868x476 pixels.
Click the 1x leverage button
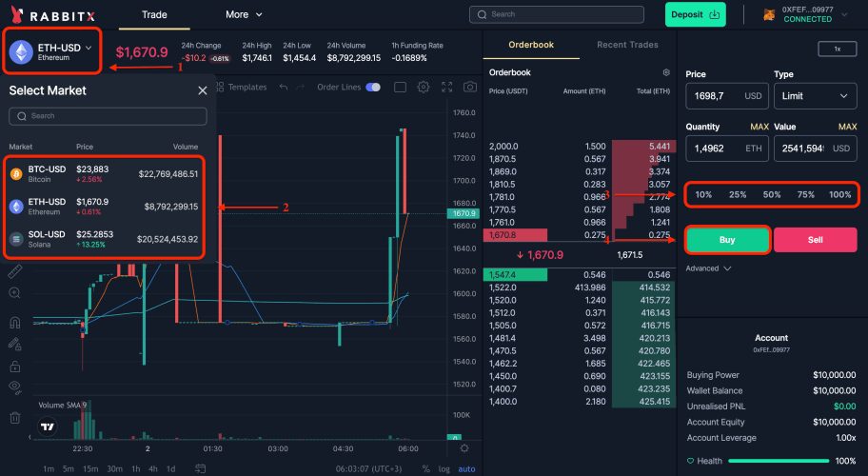(837, 49)
